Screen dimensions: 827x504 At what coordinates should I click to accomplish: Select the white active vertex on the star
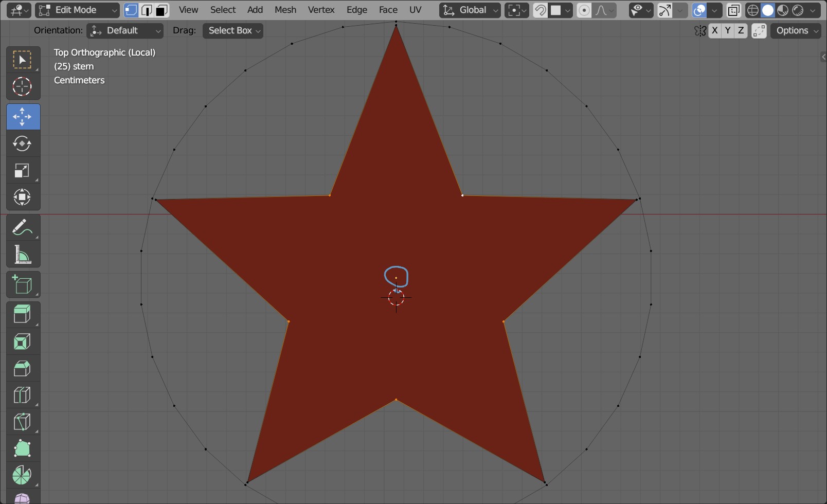pyautogui.click(x=462, y=195)
